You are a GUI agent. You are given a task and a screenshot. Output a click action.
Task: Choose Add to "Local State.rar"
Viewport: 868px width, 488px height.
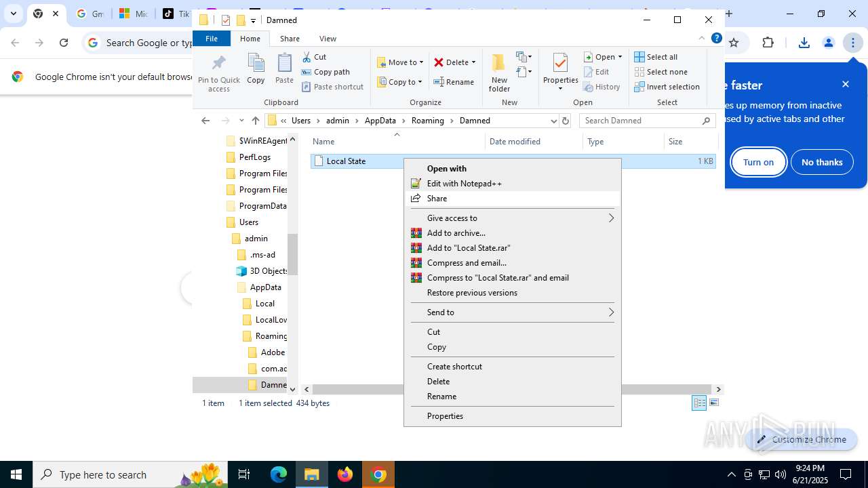[x=512, y=248]
